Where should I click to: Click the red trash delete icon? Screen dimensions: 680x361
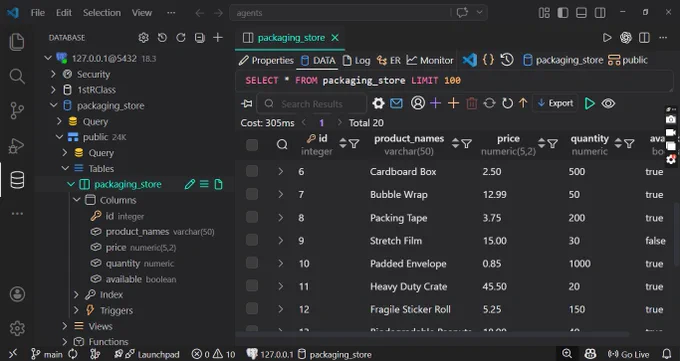(x=471, y=103)
